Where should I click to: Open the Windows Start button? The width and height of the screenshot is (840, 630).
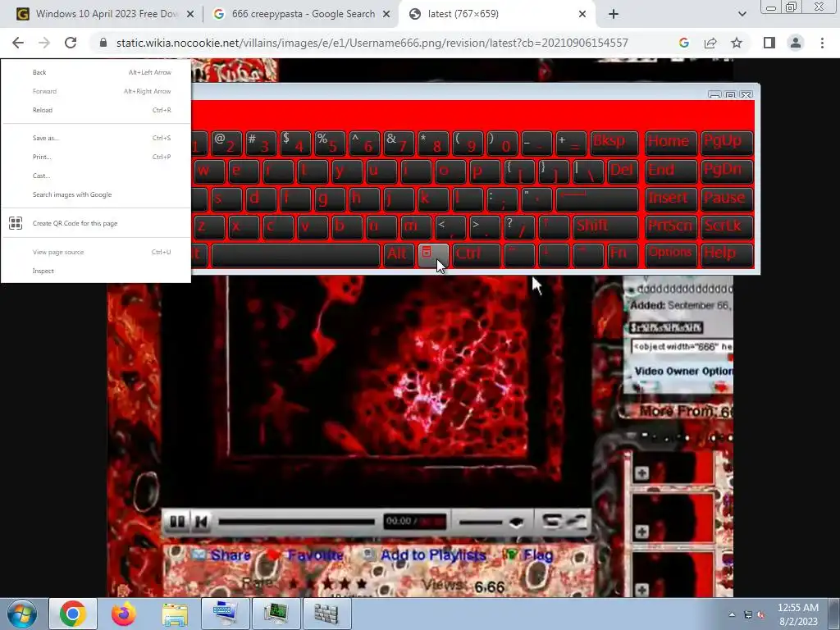coord(21,614)
